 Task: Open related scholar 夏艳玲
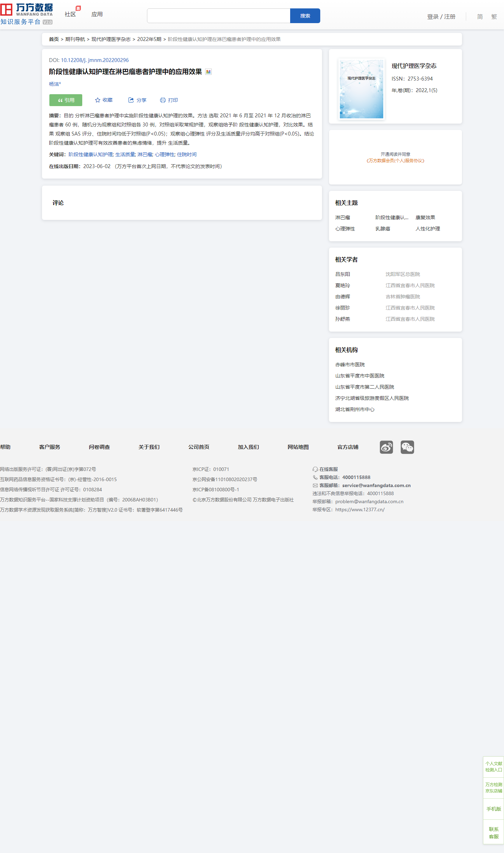click(x=343, y=285)
